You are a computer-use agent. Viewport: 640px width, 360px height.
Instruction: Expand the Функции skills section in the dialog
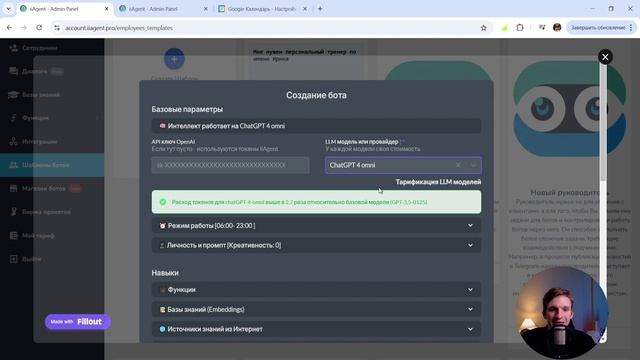[x=316, y=290]
